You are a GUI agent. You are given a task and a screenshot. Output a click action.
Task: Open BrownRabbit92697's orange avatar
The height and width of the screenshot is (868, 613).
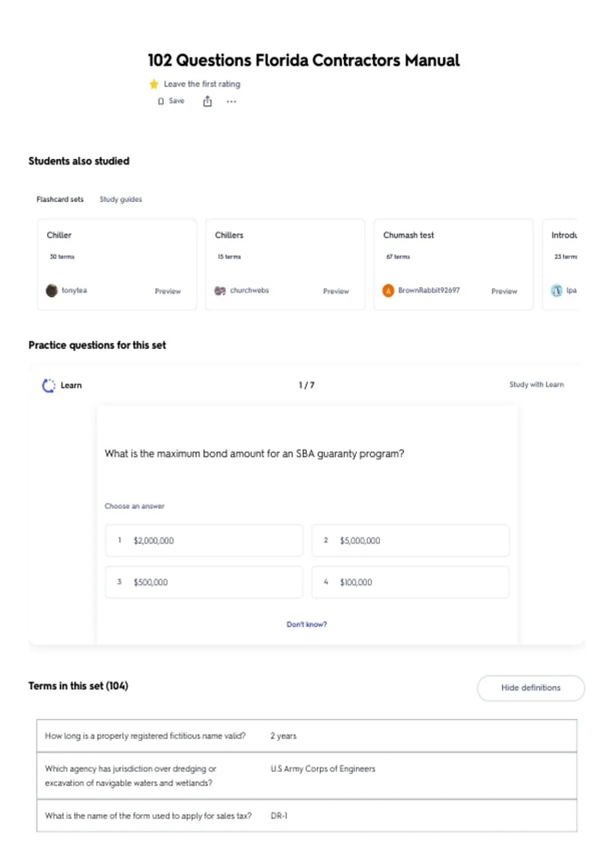pos(388,291)
